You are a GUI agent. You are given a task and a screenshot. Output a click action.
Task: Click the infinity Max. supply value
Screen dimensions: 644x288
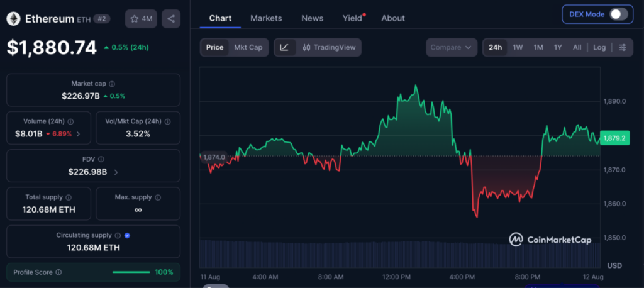(138, 210)
